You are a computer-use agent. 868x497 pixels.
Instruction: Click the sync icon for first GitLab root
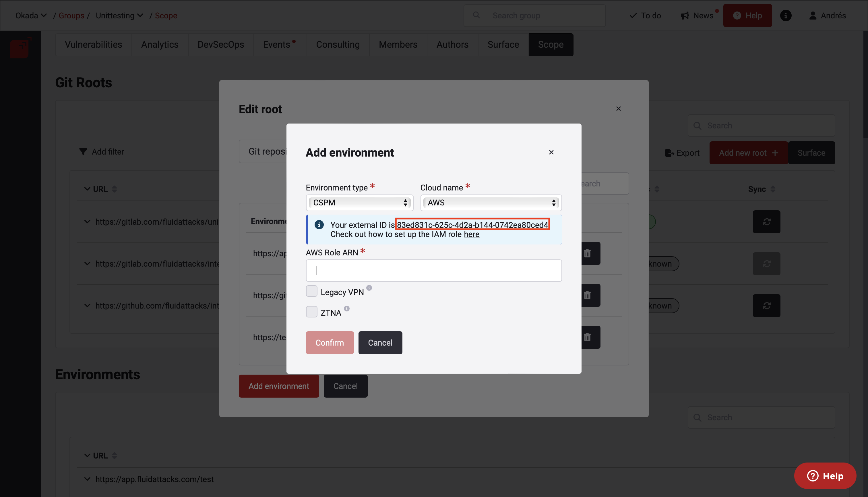[766, 221]
